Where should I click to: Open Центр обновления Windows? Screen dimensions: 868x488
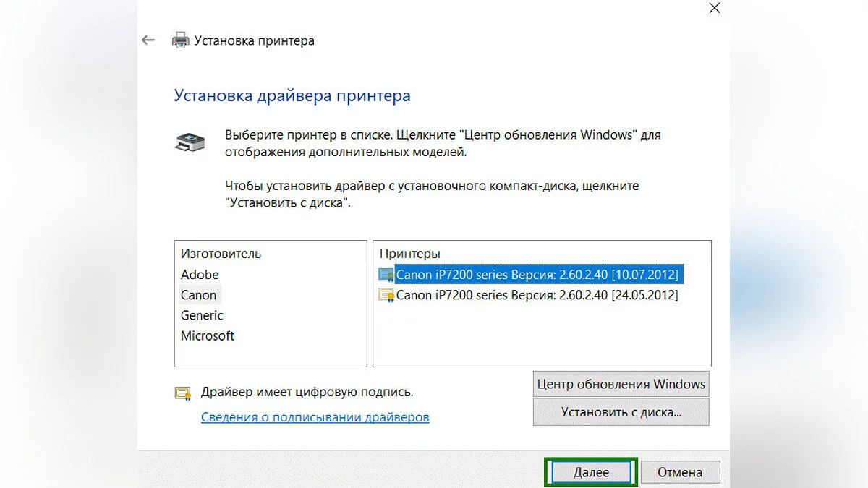point(621,384)
